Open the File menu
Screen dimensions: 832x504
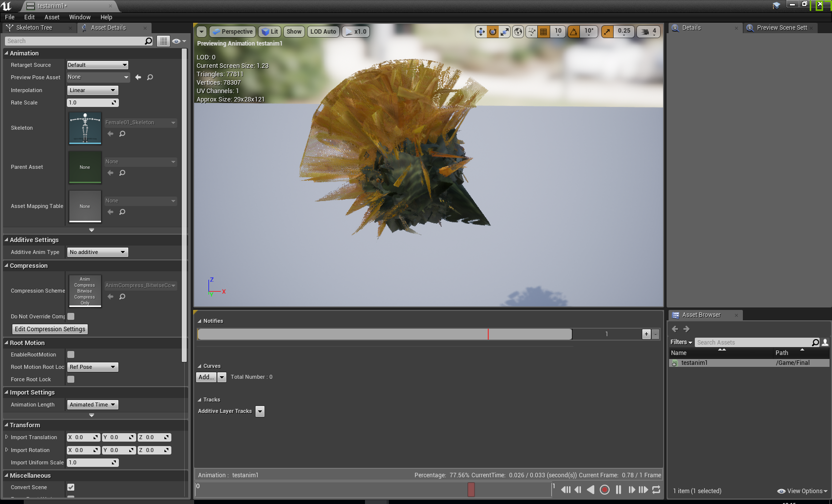tap(10, 17)
